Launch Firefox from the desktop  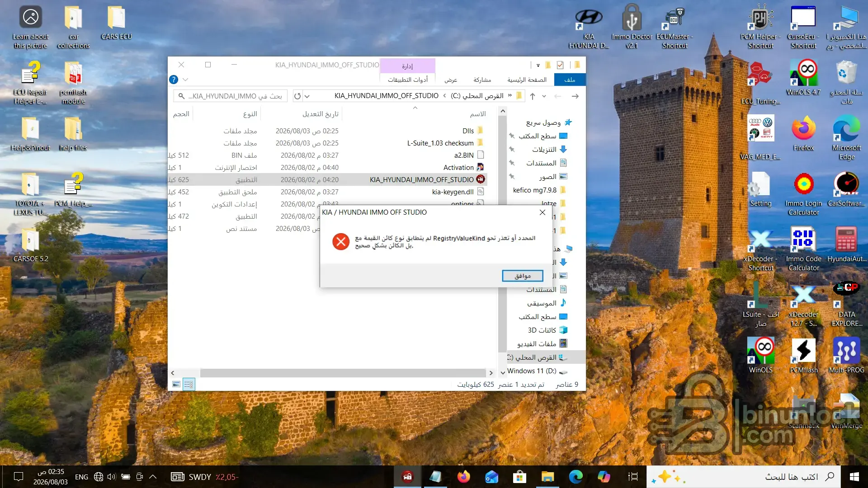803,134
